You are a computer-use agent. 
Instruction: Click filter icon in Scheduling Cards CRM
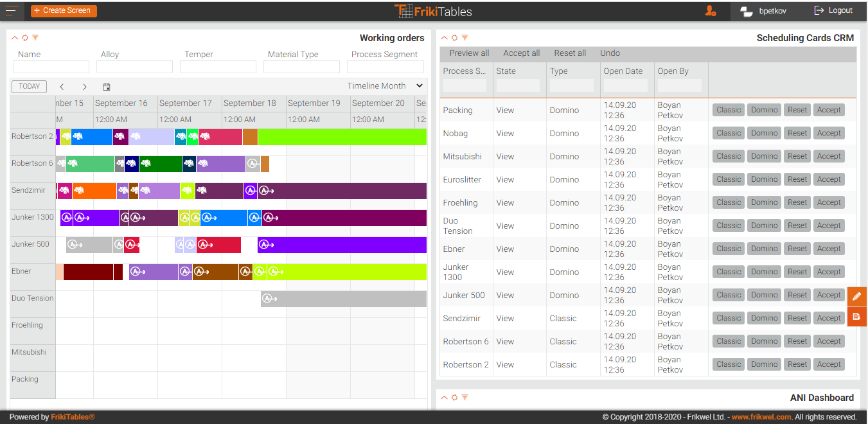coord(465,38)
